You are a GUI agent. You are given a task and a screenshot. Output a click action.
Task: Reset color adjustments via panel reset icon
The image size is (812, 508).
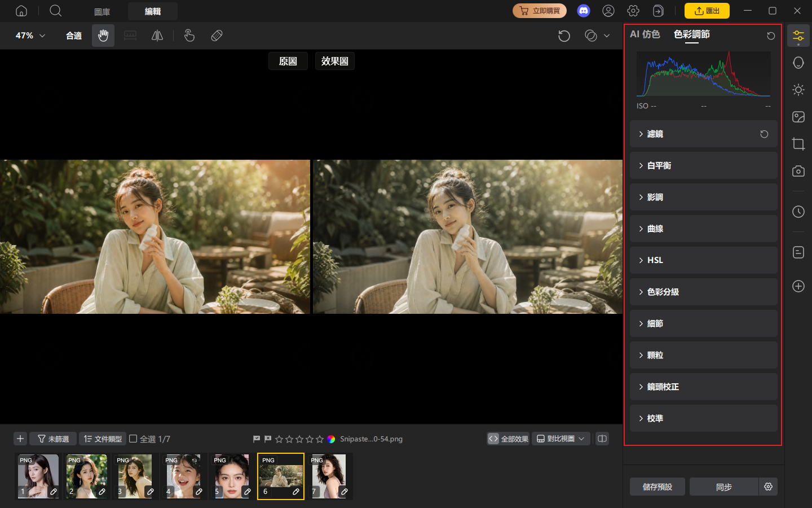[771, 36]
